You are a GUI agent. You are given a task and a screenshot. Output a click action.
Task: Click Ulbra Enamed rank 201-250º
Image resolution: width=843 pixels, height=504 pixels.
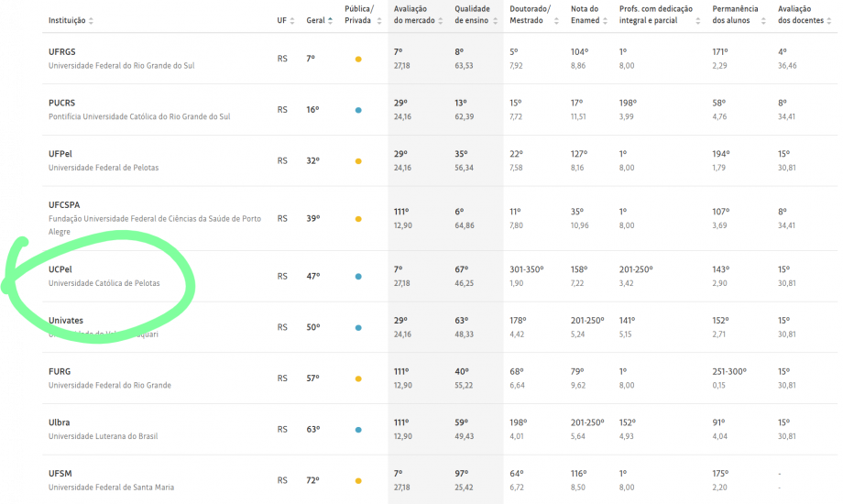(587, 422)
